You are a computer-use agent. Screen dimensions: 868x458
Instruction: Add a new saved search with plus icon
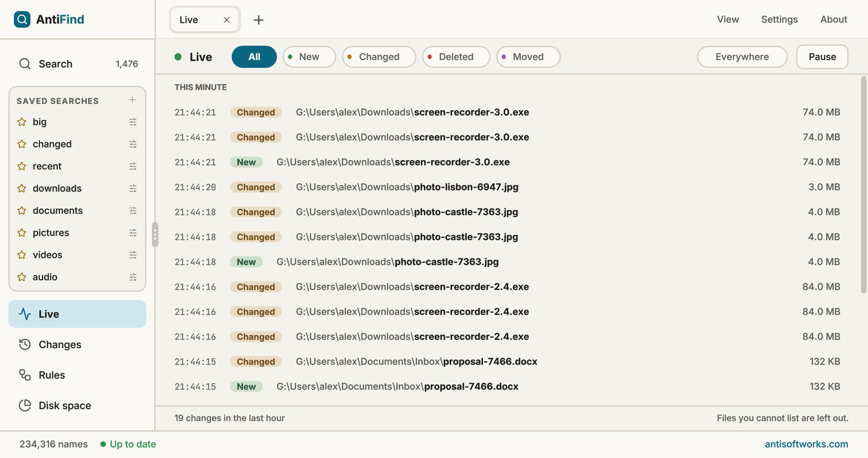[x=132, y=100]
